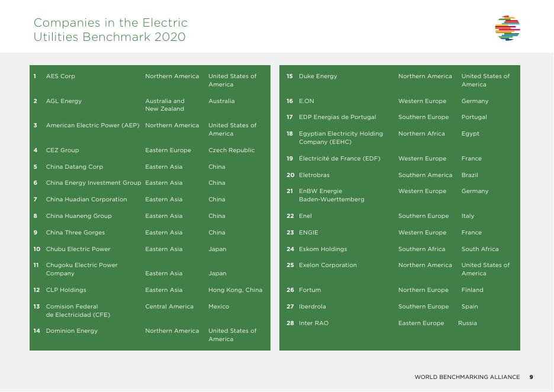Click the World Benchmarking Alliance globe logo
The image size is (554, 392).
507,28
